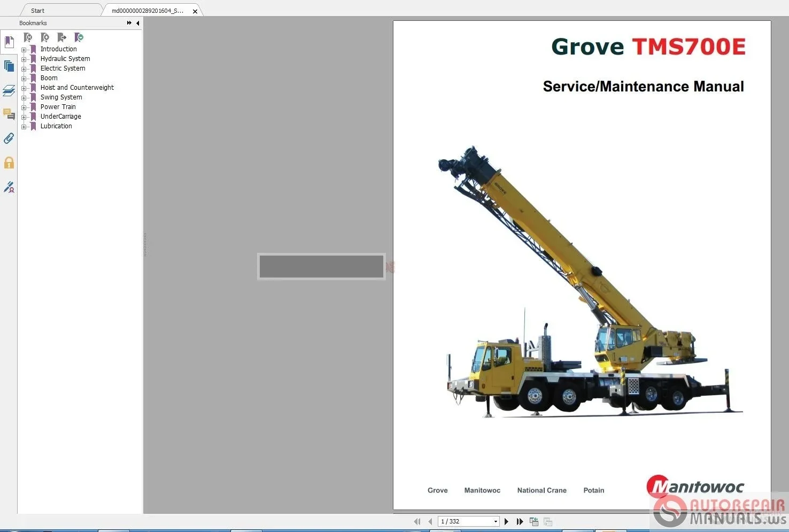Screen dimensions: 789x532
Task: Click the crane photo on the cover page
Action: [x=590, y=282]
